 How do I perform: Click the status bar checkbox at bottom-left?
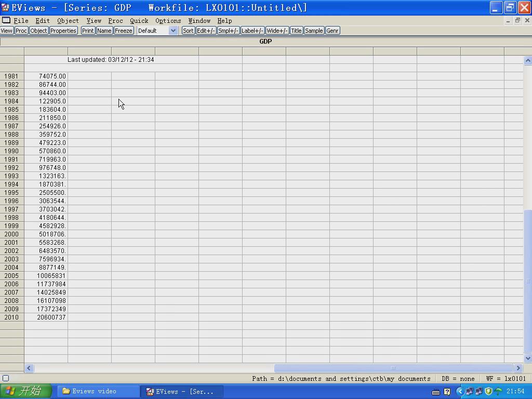tap(6, 378)
